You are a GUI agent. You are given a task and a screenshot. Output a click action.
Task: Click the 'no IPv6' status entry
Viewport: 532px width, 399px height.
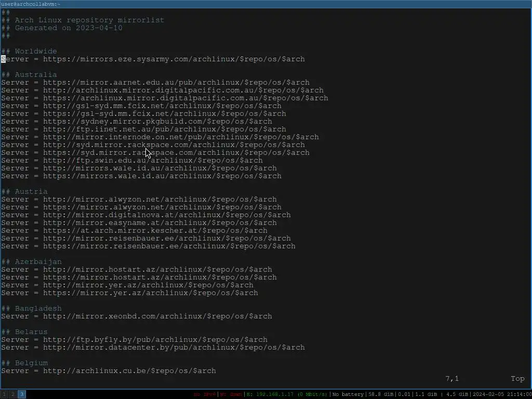point(205,394)
